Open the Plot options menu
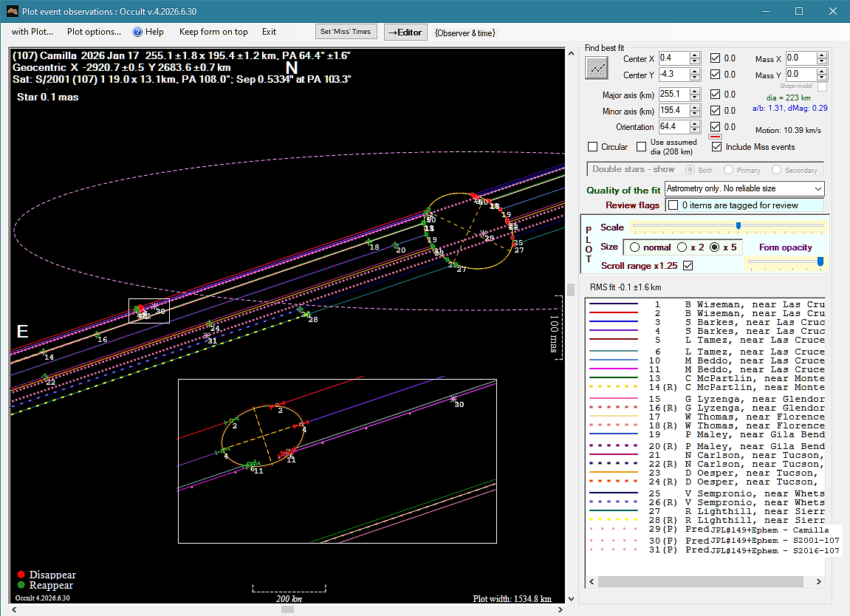 (95, 32)
